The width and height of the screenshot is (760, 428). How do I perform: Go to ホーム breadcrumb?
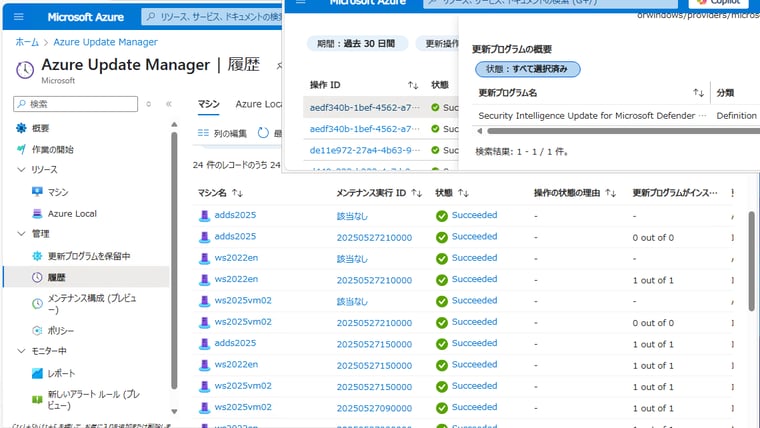[27, 42]
